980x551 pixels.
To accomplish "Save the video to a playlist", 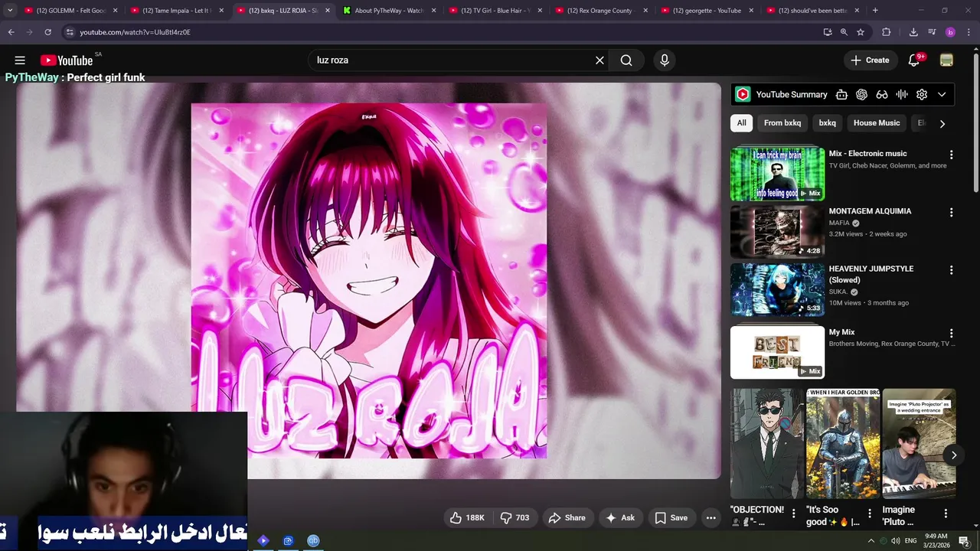I will coord(671,518).
